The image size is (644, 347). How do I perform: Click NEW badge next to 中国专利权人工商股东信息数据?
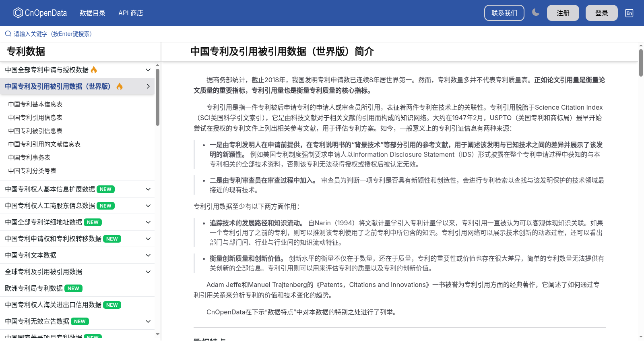click(105, 206)
